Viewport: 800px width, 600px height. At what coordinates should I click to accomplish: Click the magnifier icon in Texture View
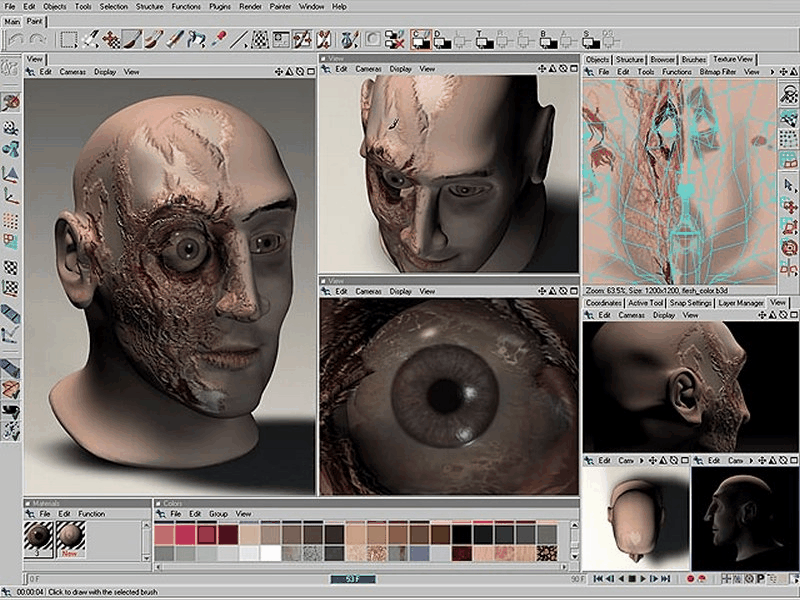(789, 95)
